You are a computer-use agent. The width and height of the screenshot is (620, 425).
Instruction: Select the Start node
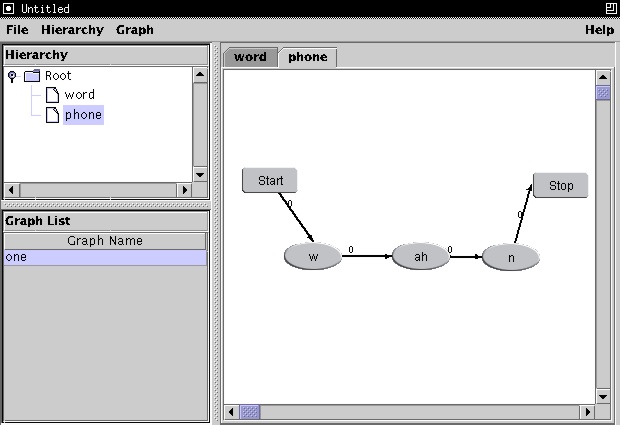tap(270, 181)
